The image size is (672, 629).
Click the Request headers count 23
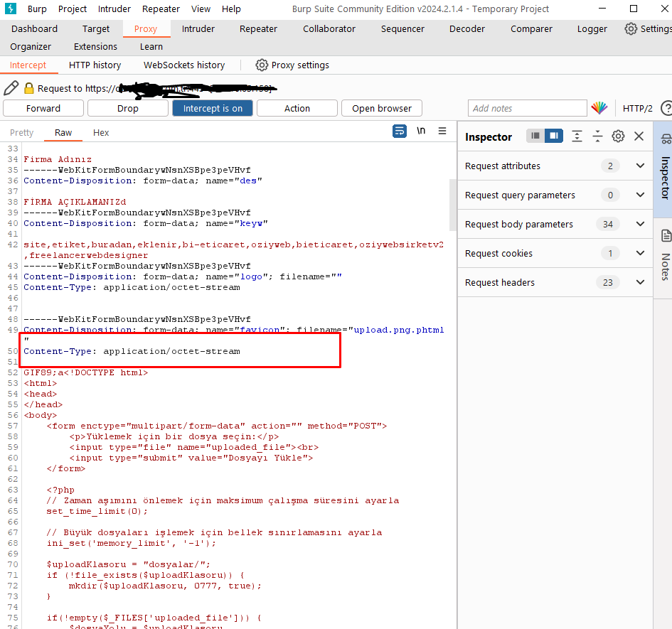[x=608, y=282]
